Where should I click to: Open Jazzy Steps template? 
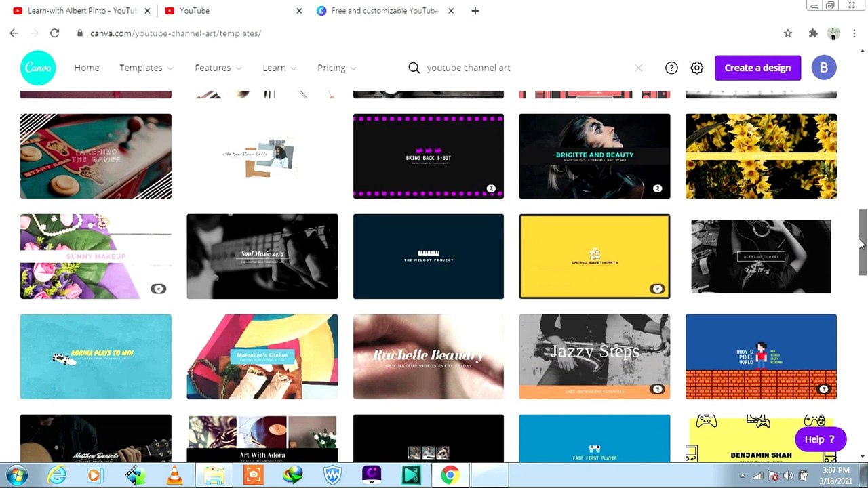pyautogui.click(x=595, y=357)
